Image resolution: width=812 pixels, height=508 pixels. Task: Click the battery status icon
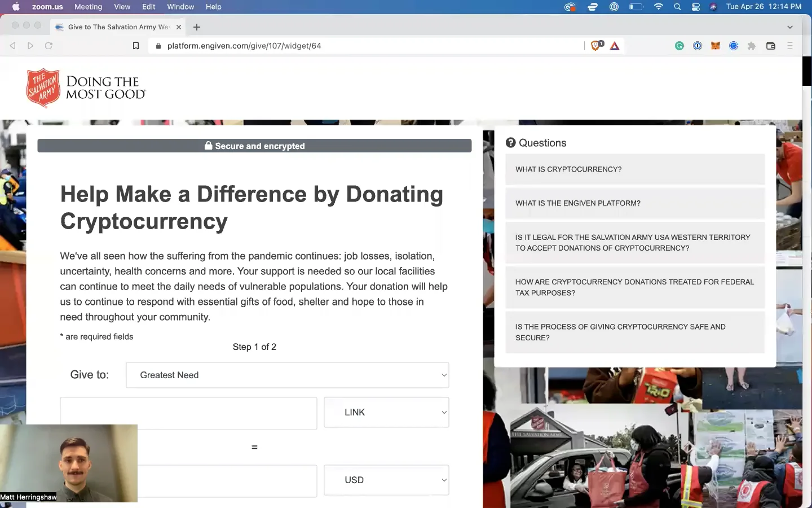(x=636, y=7)
